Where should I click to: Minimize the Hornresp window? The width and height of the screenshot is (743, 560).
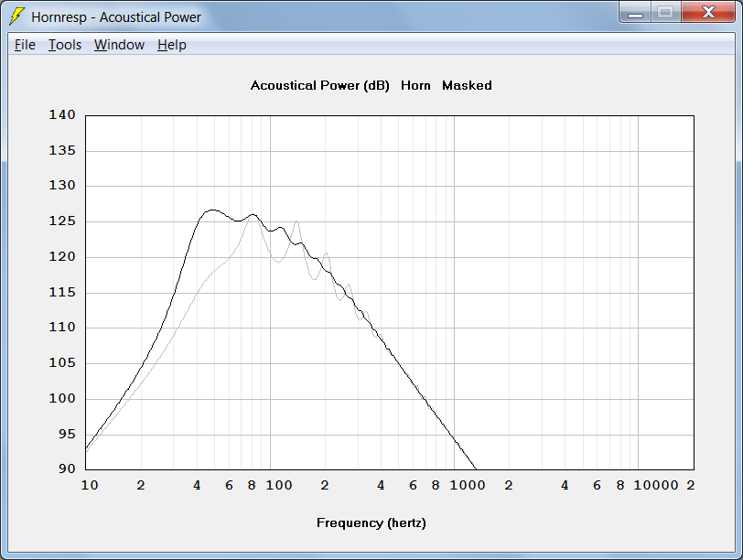coord(635,12)
